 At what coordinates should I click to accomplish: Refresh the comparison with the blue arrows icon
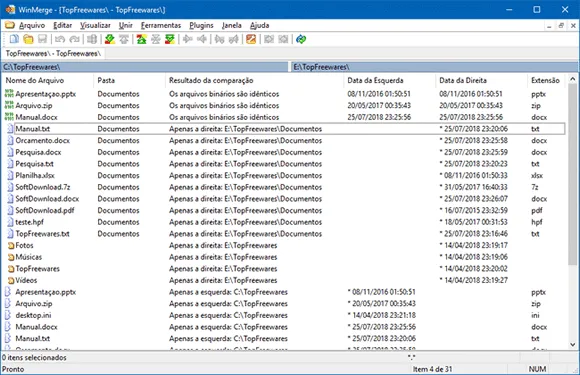click(x=301, y=39)
